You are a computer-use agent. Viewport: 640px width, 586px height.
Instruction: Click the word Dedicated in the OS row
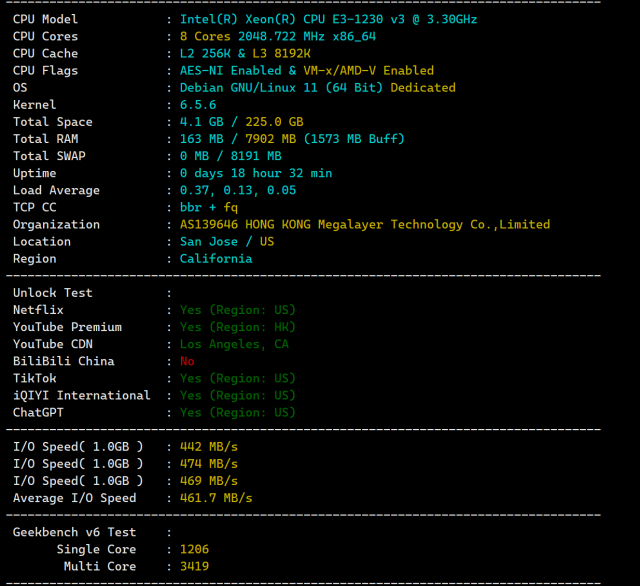coord(423,88)
